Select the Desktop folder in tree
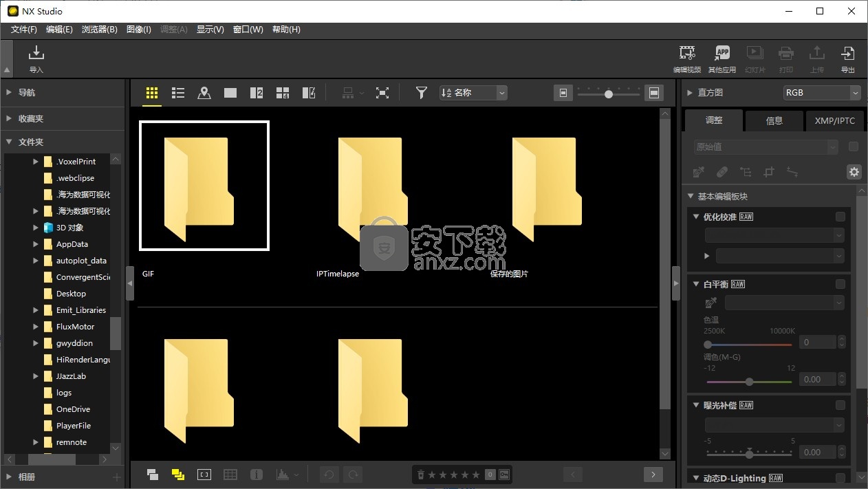 click(x=71, y=294)
